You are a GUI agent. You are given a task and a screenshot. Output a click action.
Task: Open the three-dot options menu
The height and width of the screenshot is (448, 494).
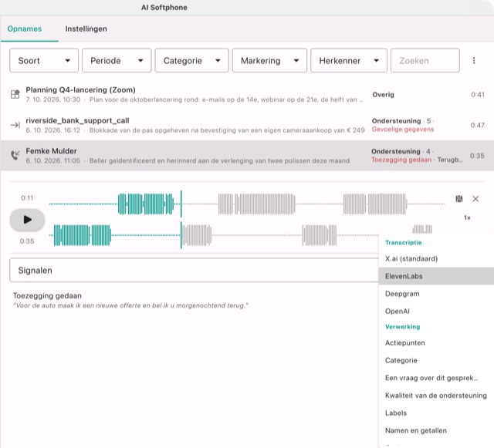click(474, 60)
